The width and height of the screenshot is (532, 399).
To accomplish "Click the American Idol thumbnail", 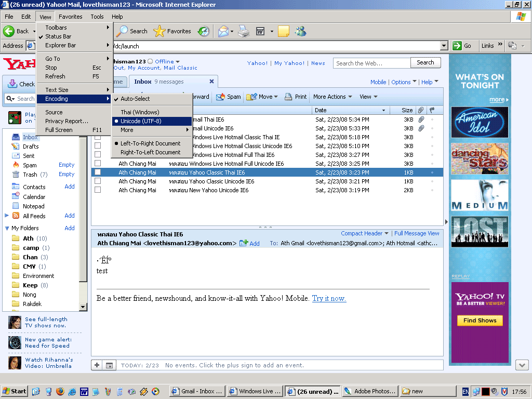I will tap(480, 122).
